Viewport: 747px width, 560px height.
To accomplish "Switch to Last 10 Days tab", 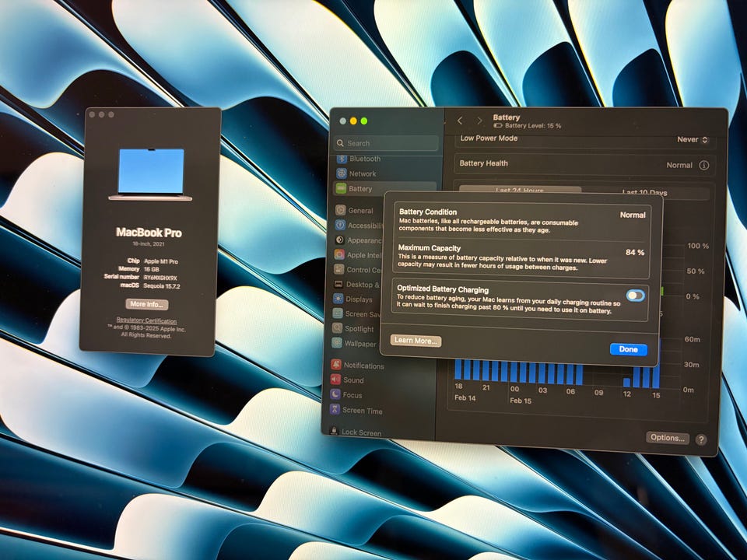I will [x=644, y=192].
